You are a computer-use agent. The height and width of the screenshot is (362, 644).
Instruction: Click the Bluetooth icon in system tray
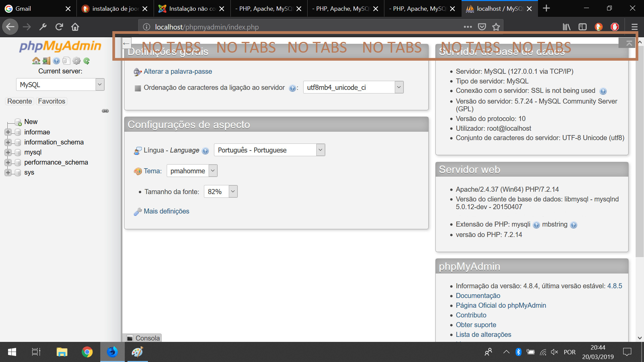pos(518,352)
